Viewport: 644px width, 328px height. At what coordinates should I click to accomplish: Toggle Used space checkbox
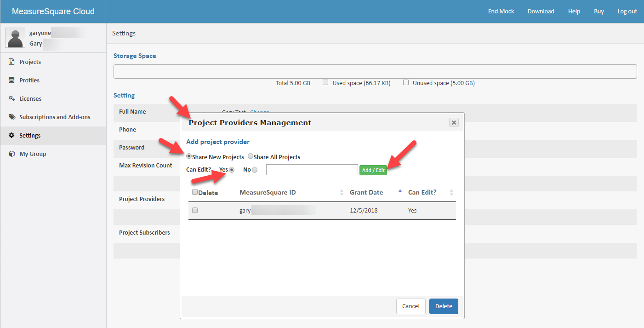325,83
